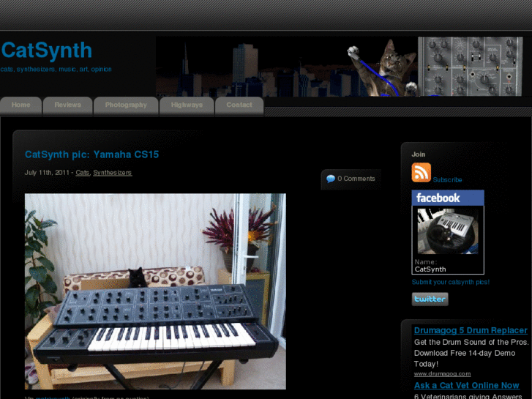
Task: Open 'Ask a Cat Vet Online Now' ad
Action: [x=467, y=385]
